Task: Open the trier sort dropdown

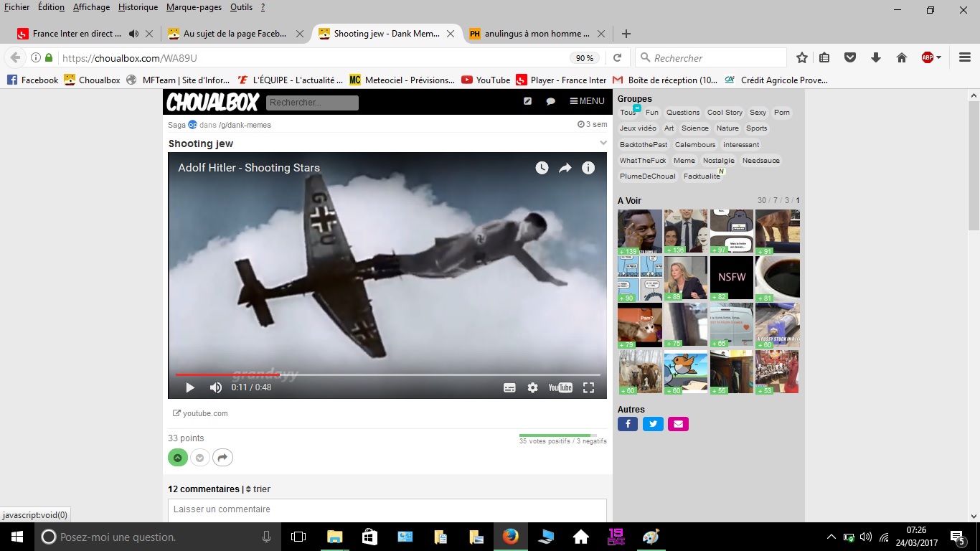Action: [x=258, y=489]
